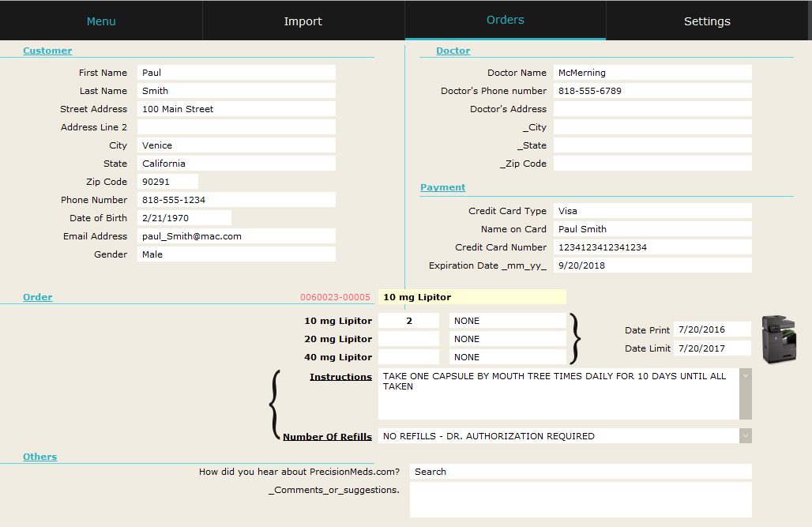Click order number 0060023-00005
This screenshot has height=527, width=812.
point(335,297)
